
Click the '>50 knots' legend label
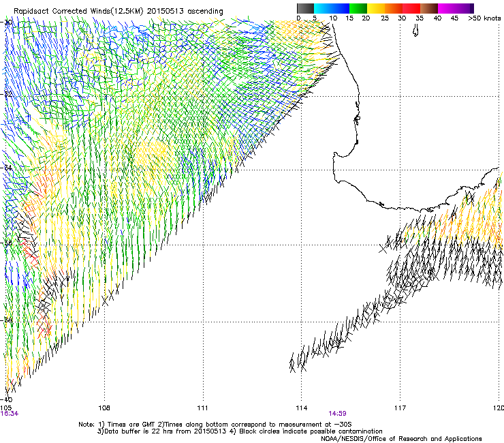[x=484, y=18]
